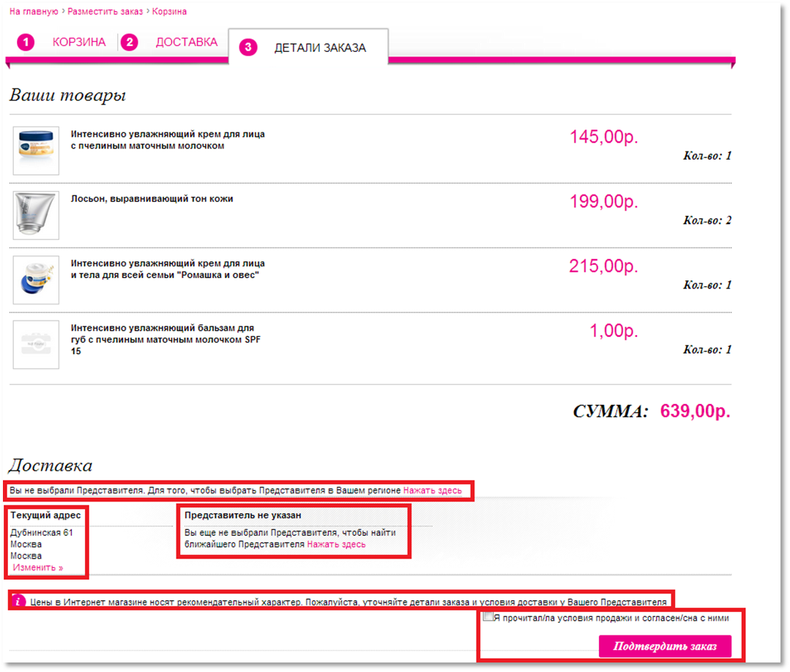Click the 215,00р. price

coord(603,266)
